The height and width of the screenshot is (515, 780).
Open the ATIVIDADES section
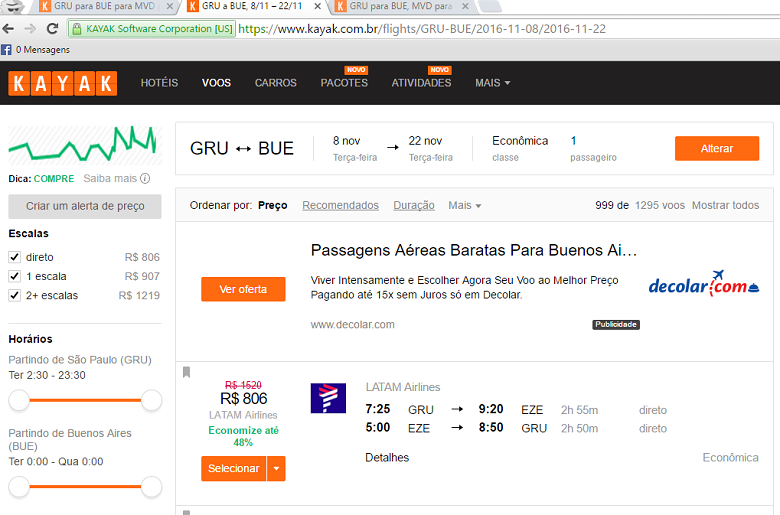[x=421, y=83]
